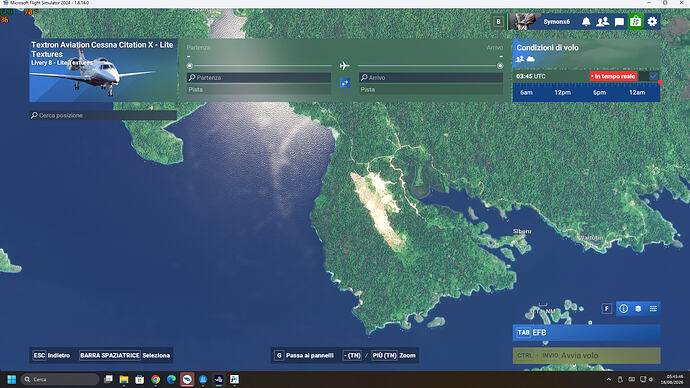Click the taskbar Cerca search box
The height and width of the screenshot is (388, 690).
[60, 379]
